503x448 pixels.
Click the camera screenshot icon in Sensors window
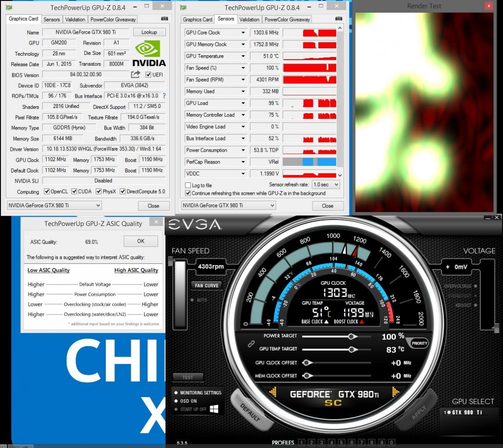click(339, 19)
